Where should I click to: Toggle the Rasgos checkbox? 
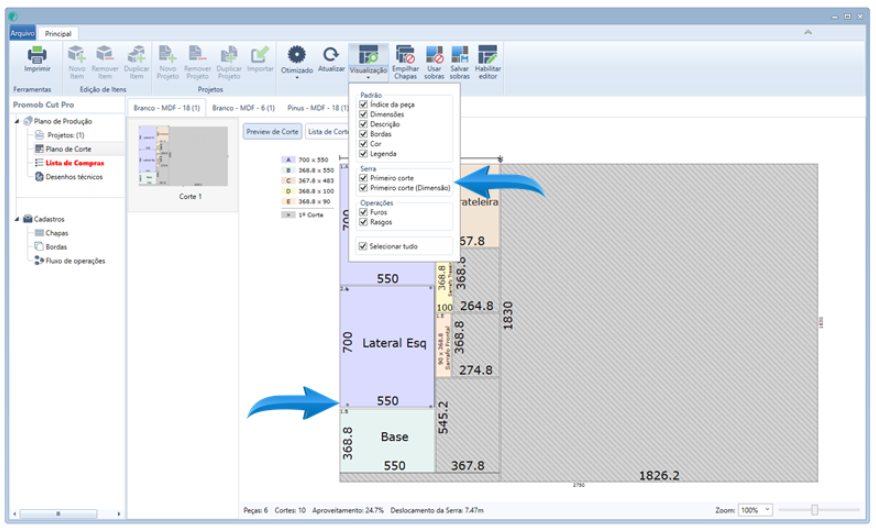[363, 222]
